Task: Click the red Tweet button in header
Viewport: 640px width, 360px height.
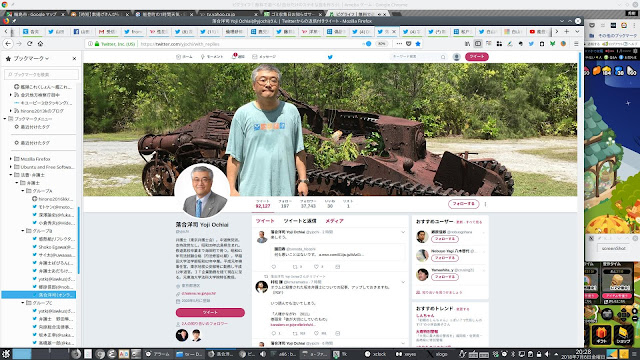Action: tap(477, 57)
